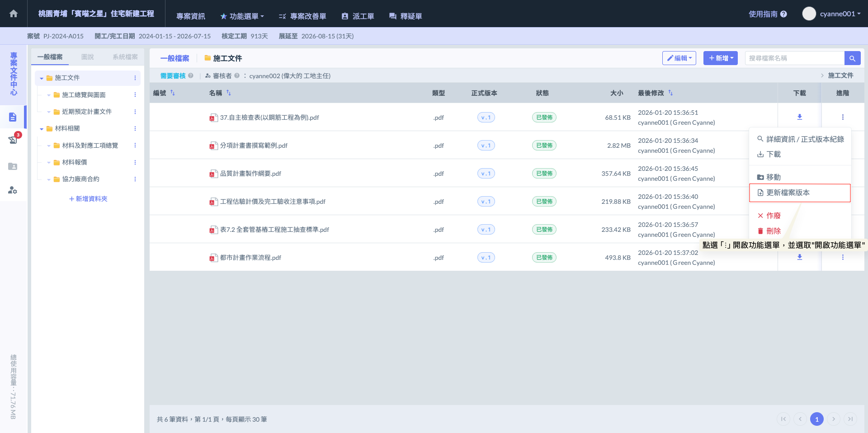Screen dimensions: 868x433
Task: Download the 37.自主檢查表 PDF via download icon
Action: click(799, 117)
